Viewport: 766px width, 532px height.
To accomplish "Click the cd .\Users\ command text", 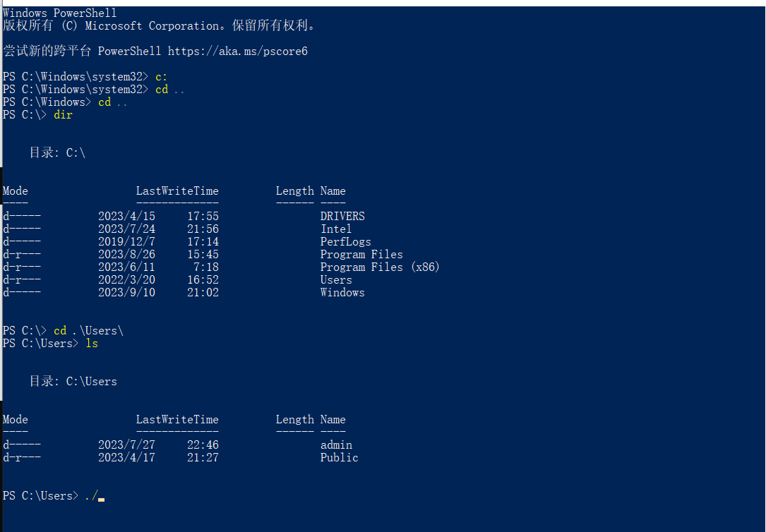I will tap(88, 331).
